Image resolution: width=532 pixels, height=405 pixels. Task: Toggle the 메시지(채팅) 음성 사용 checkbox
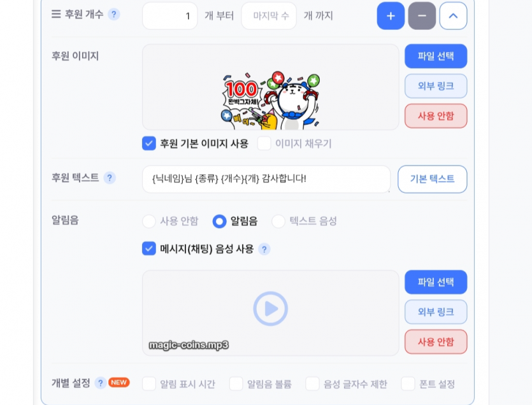coord(149,248)
